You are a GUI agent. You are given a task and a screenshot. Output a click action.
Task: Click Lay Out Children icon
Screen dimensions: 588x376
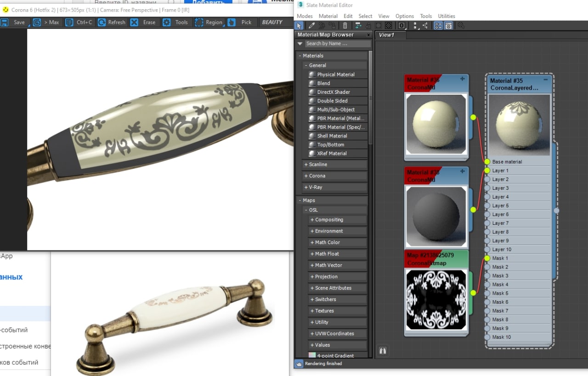[425, 26]
